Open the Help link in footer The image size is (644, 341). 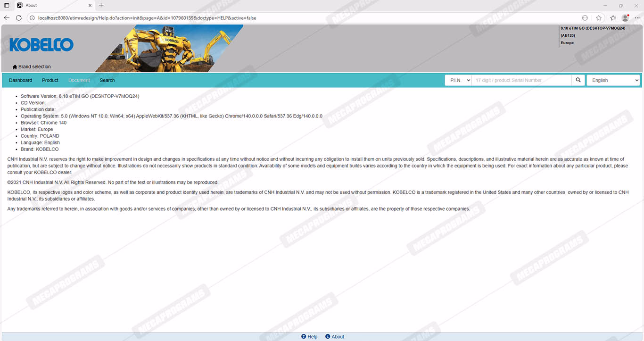click(x=313, y=337)
